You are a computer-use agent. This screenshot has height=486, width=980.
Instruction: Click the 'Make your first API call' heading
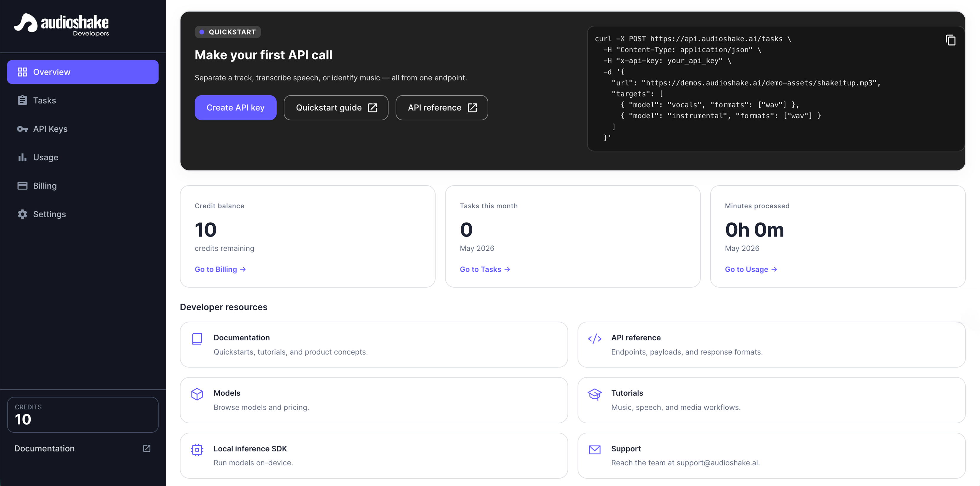click(264, 55)
